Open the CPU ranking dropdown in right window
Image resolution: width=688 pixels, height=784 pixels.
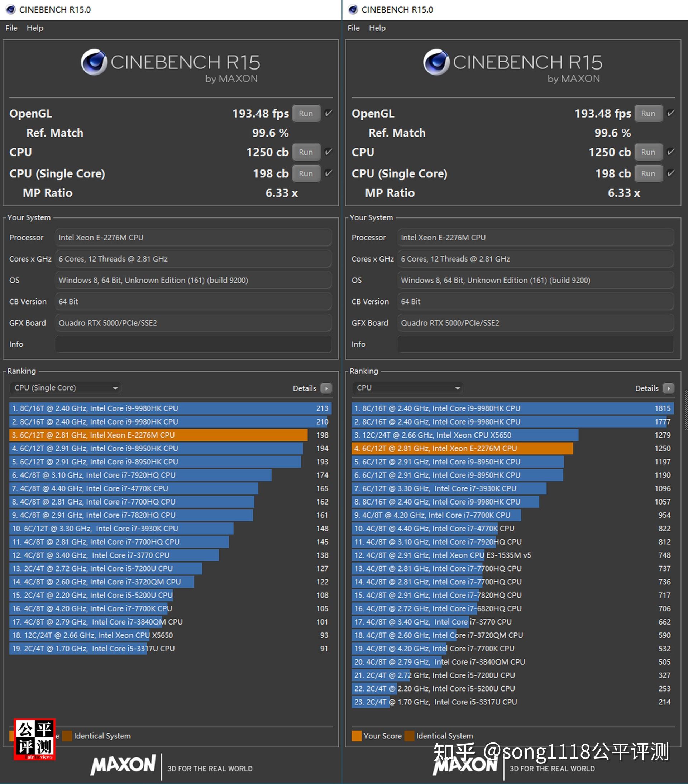(407, 388)
